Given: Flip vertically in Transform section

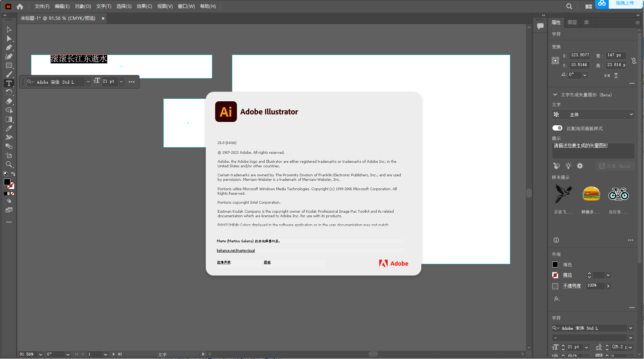Looking at the screenshot, I should coord(616,75).
